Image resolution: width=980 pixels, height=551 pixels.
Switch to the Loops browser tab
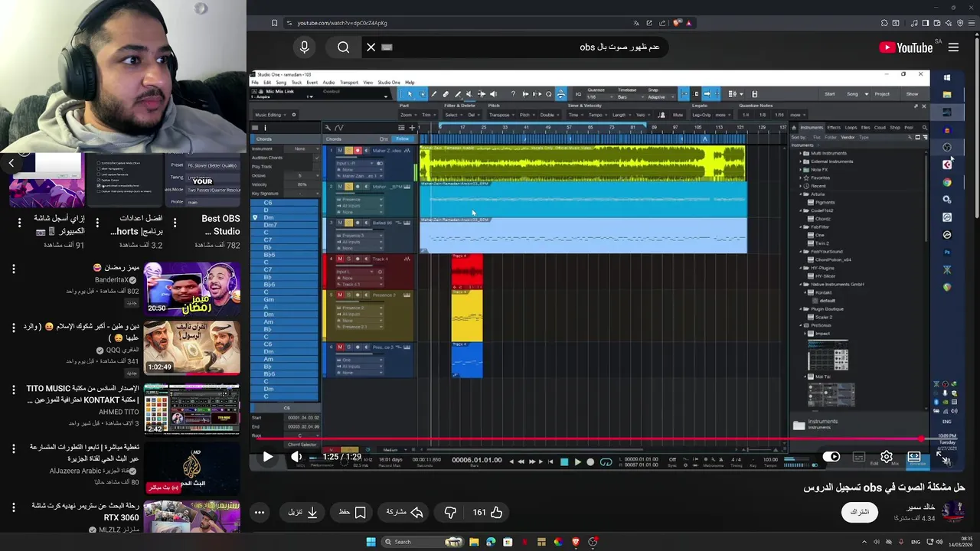[851, 128]
